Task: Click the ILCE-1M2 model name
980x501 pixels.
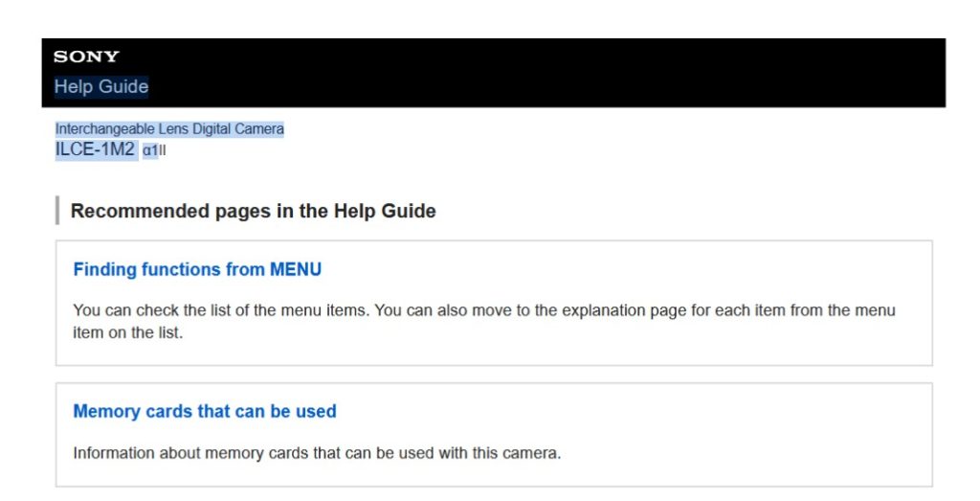Action: [x=95, y=149]
